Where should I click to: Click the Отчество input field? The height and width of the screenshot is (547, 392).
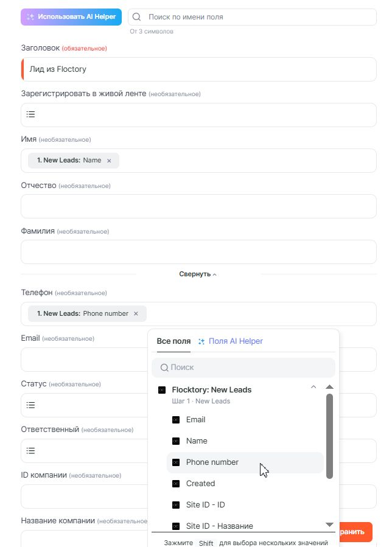click(198, 206)
